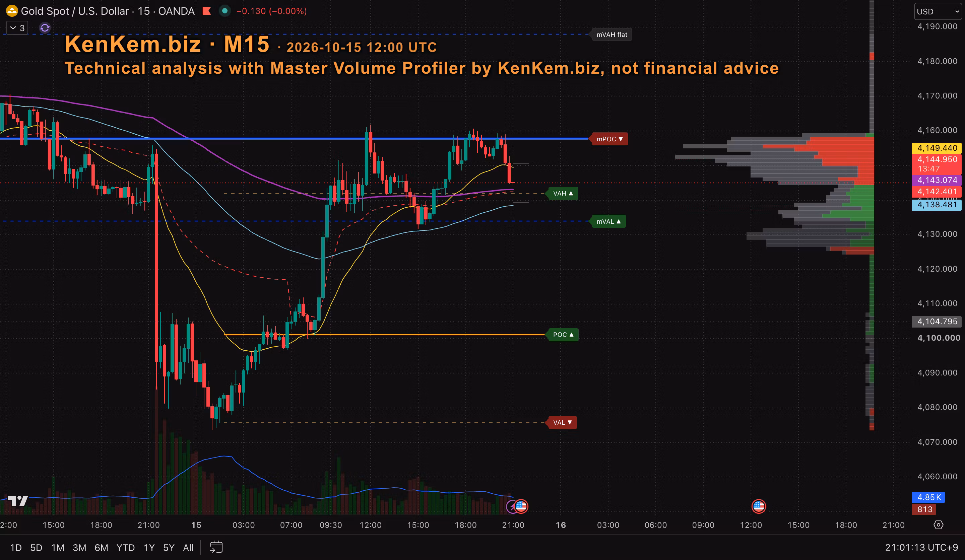
Task: Open the price scale settings gear
Action: point(938,525)
